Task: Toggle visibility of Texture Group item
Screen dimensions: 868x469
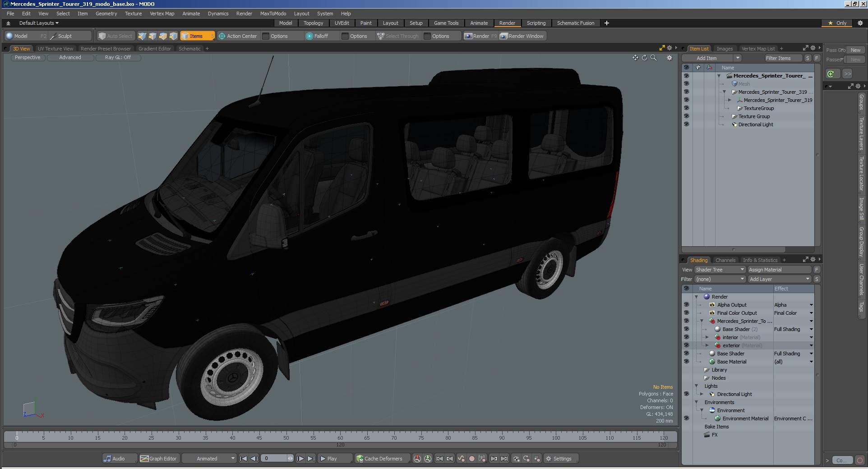Action: point(686,116)
